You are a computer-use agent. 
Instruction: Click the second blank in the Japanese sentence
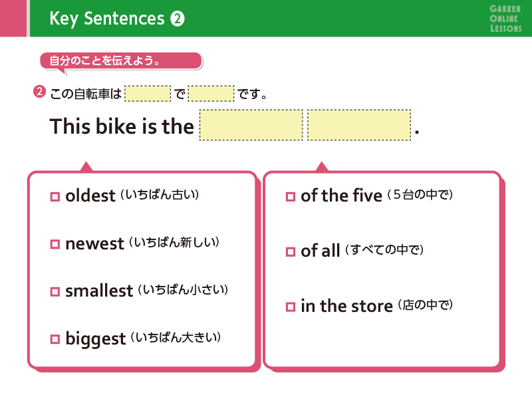[211, 93]
